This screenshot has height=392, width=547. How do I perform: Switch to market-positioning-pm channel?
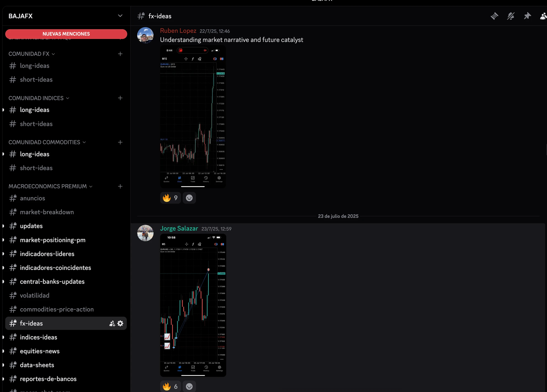52,240
